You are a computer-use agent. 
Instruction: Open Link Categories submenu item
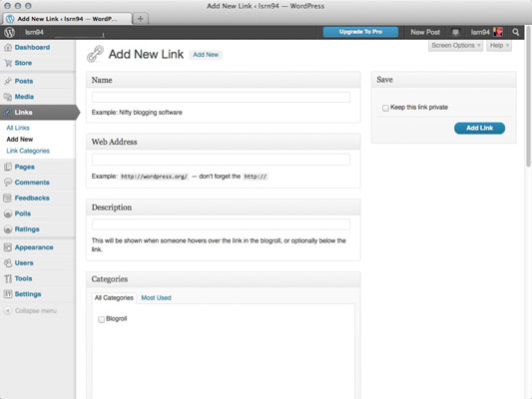[x=28, y=151]
